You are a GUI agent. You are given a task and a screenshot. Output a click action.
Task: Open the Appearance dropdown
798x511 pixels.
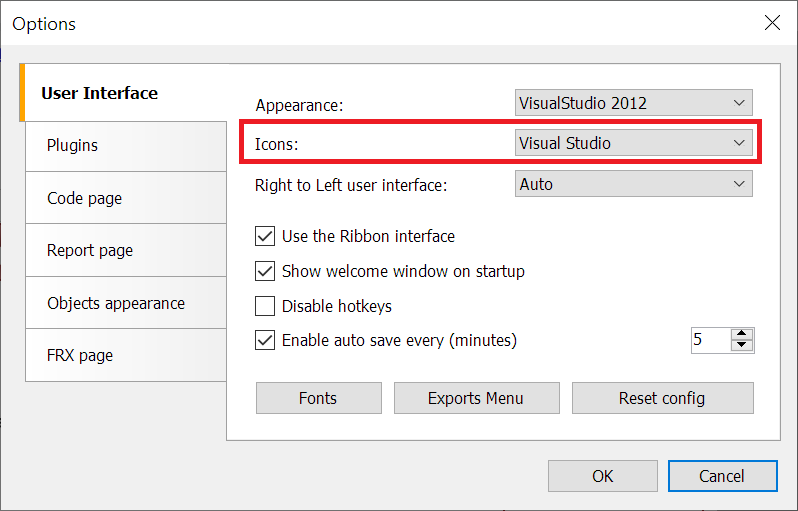(633, 102)
